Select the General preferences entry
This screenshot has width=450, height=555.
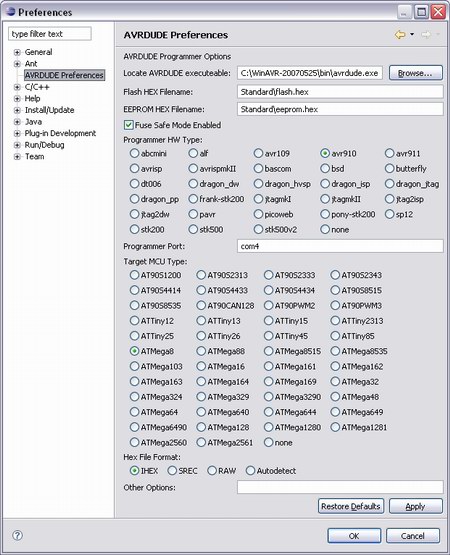(x=38, y=52)
